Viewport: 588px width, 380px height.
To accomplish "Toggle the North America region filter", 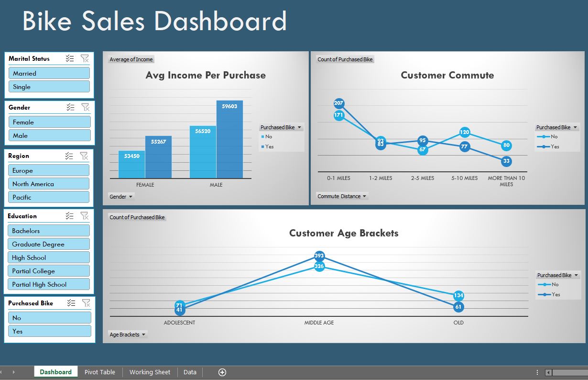I will coord(49,184).
